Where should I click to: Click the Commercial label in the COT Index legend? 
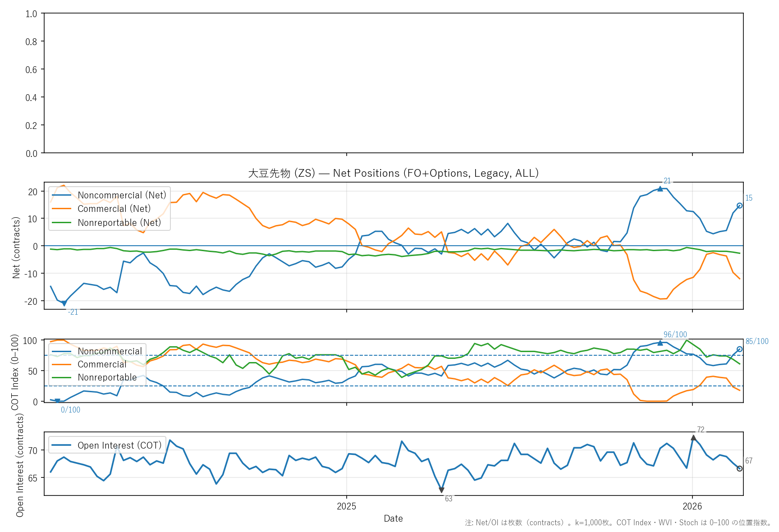(102, 364)
